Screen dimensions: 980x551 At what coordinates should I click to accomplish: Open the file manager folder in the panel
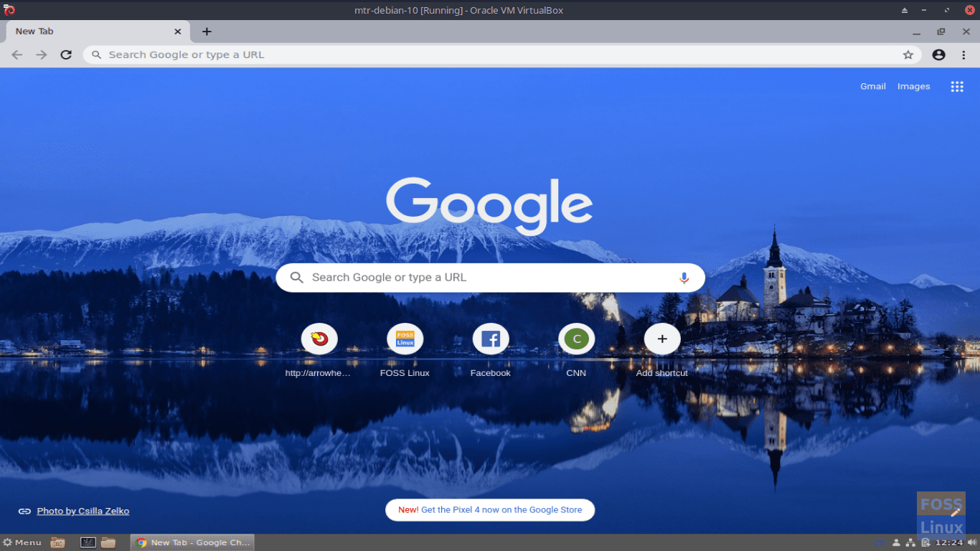pos(108,542)
